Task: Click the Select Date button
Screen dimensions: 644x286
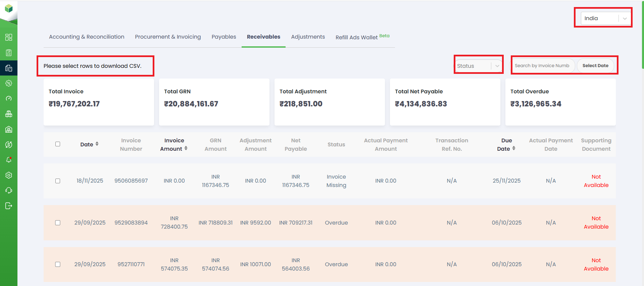Action: (595, 66)
